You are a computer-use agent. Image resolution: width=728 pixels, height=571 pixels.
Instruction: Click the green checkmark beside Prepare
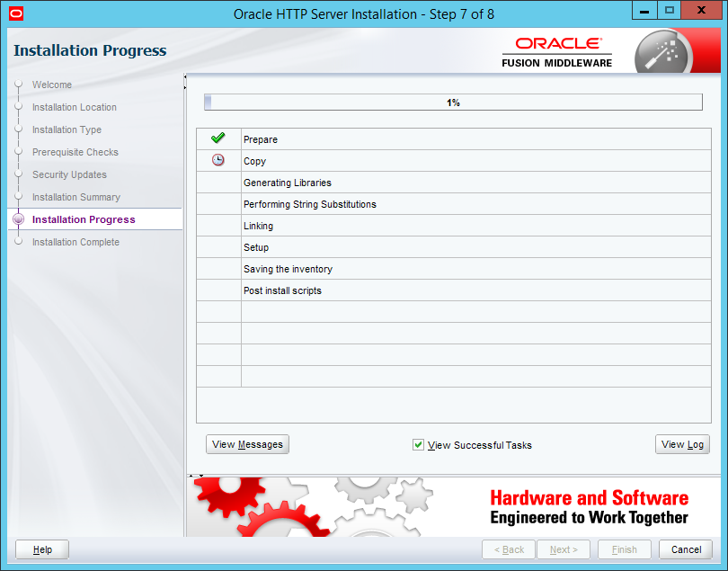coord(218,138)
